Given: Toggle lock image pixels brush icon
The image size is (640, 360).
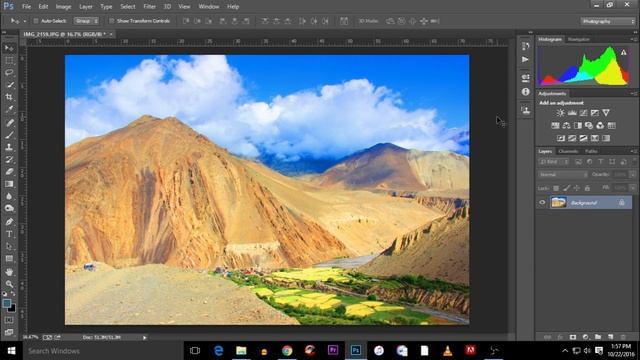Looking at the screenshot, I should click(567, 188).
